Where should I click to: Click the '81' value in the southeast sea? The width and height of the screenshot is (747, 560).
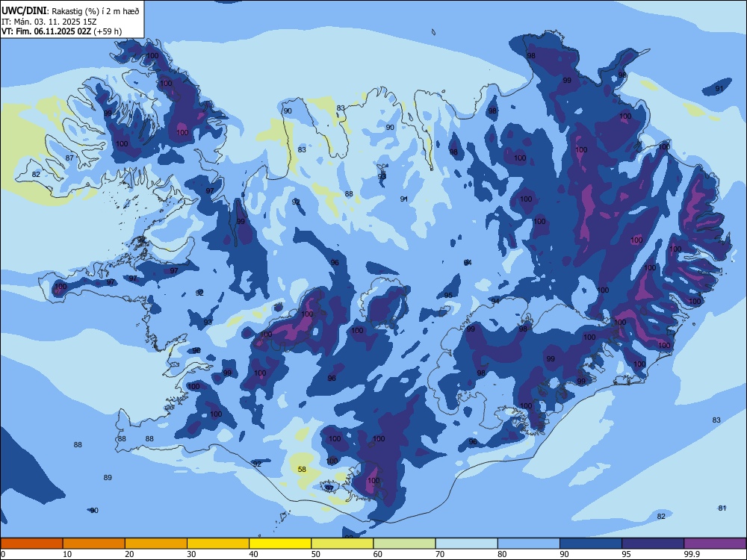[722, 508]
